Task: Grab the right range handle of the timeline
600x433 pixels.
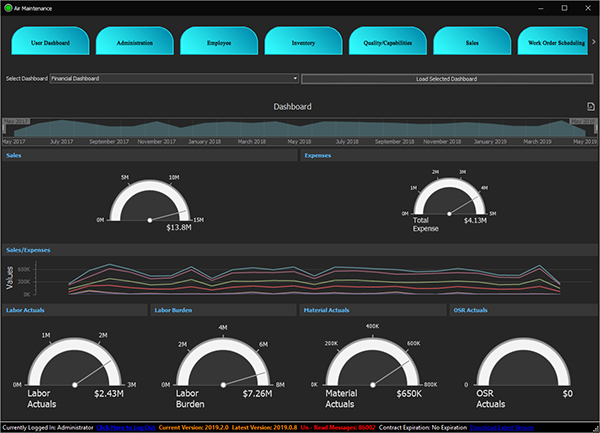Action: point(595,129)
